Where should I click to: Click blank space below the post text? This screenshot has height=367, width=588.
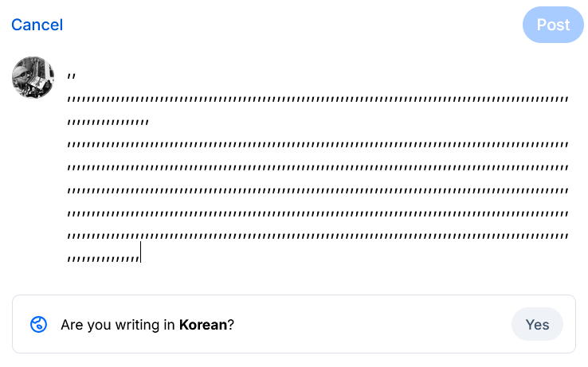tap(319, 279)
